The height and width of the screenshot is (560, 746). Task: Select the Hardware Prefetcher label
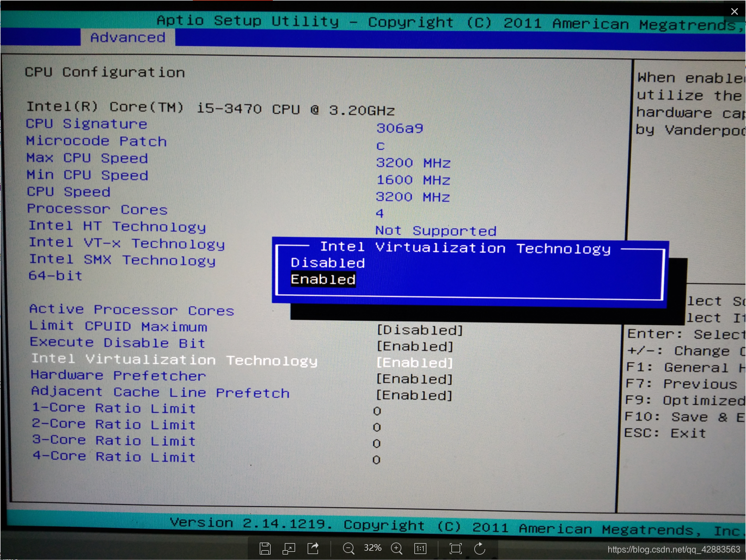118,375
